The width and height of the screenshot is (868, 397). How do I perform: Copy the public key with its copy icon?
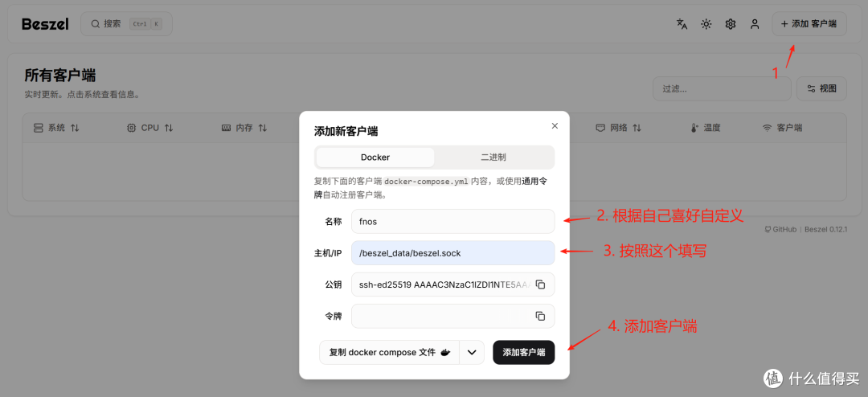coord(541,284)
